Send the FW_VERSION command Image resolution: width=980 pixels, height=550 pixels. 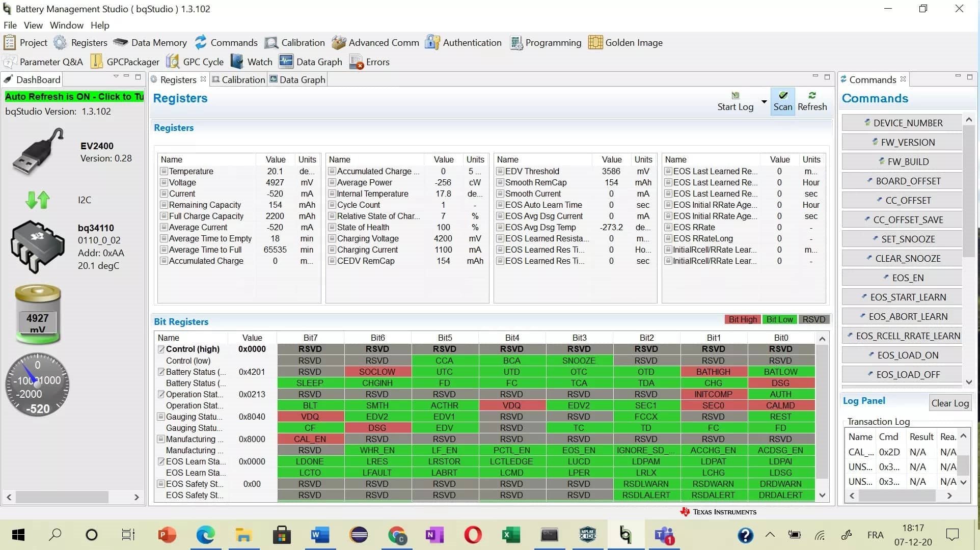[x=902, y=143]
